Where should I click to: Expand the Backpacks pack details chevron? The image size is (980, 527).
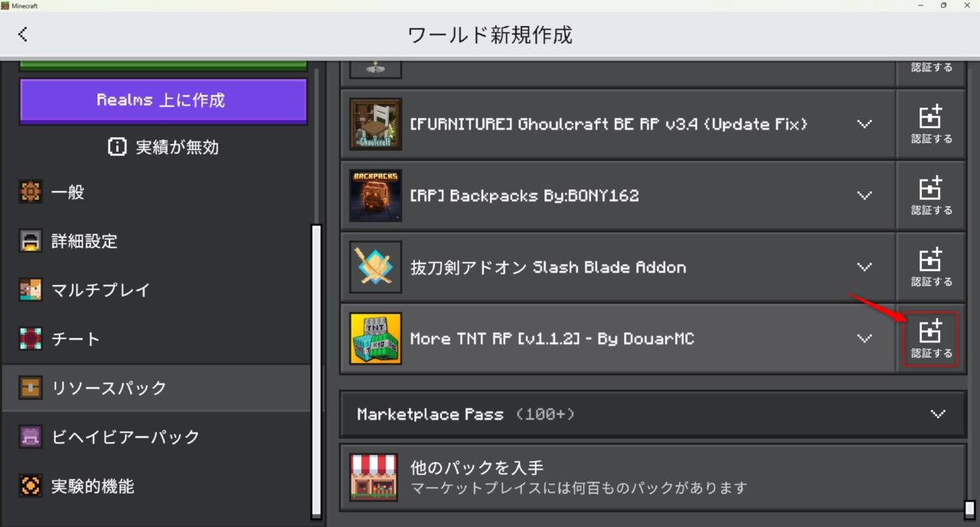864,195
